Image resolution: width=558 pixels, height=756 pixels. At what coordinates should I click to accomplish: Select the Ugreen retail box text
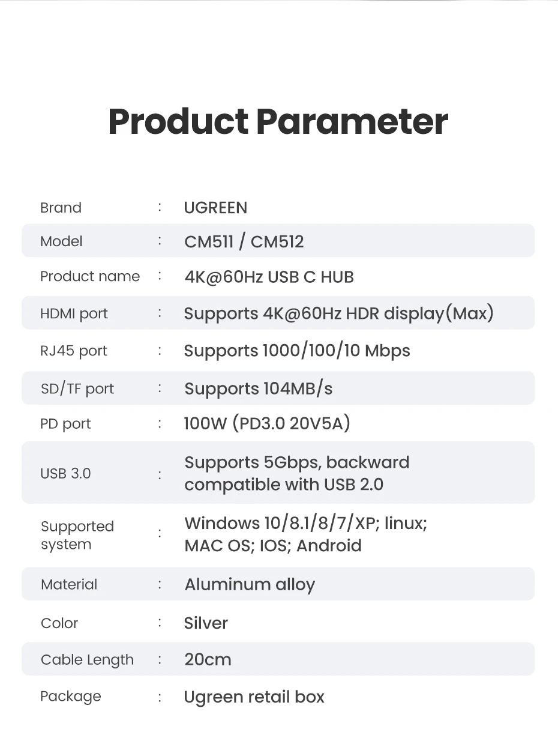pos(254,697)
